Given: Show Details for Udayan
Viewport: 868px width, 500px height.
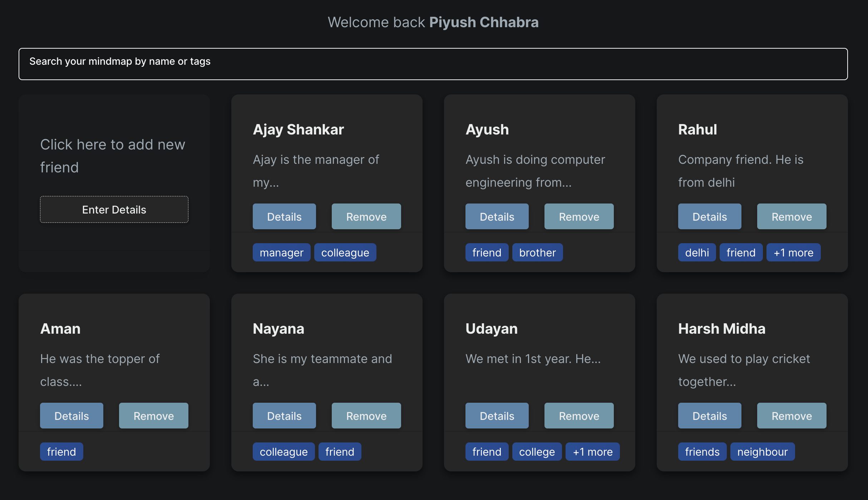Looking at the screenshot, I should click(497, 416).
